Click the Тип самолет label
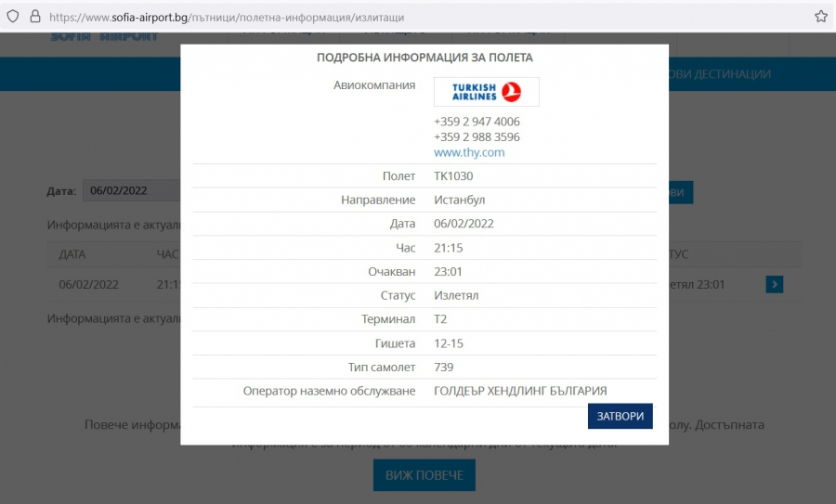Viewport: 836px width, 504px height. (382, 367)
